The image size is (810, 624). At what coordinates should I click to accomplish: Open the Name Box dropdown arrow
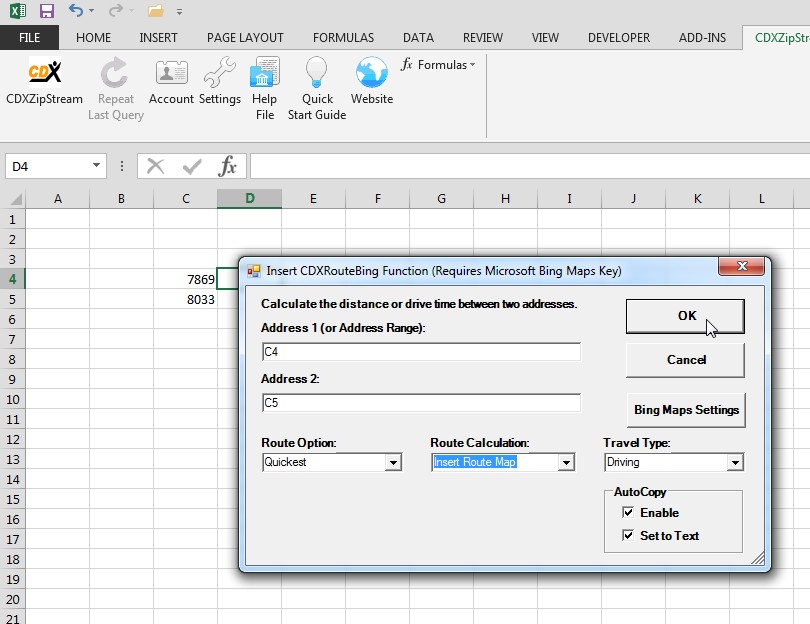pyautogui.click(x=96, y=165)
